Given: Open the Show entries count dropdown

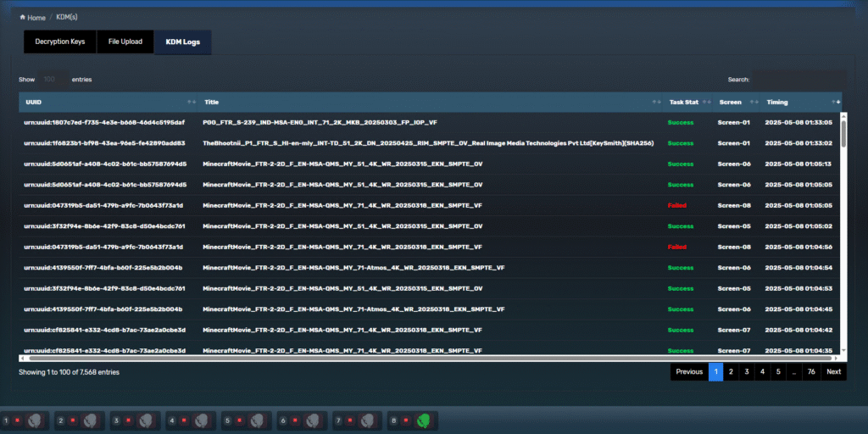Looking at the screenshot, I should (x=53, y=79).
